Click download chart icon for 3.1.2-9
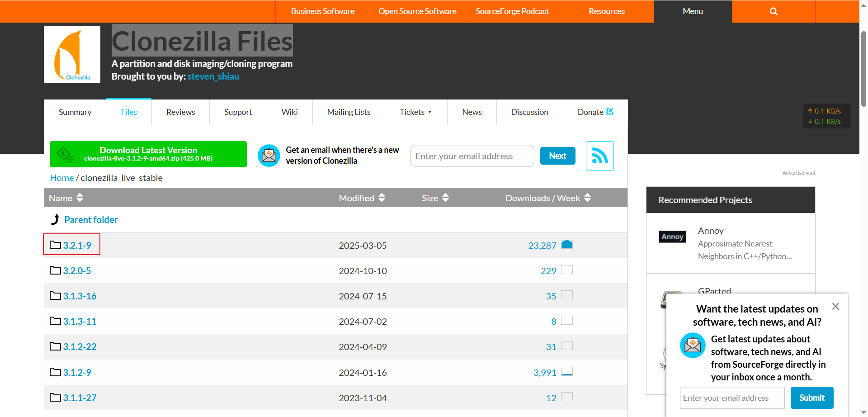Image resolution: width=868 pixels, height=417 pixels. [x=567, y=371]
